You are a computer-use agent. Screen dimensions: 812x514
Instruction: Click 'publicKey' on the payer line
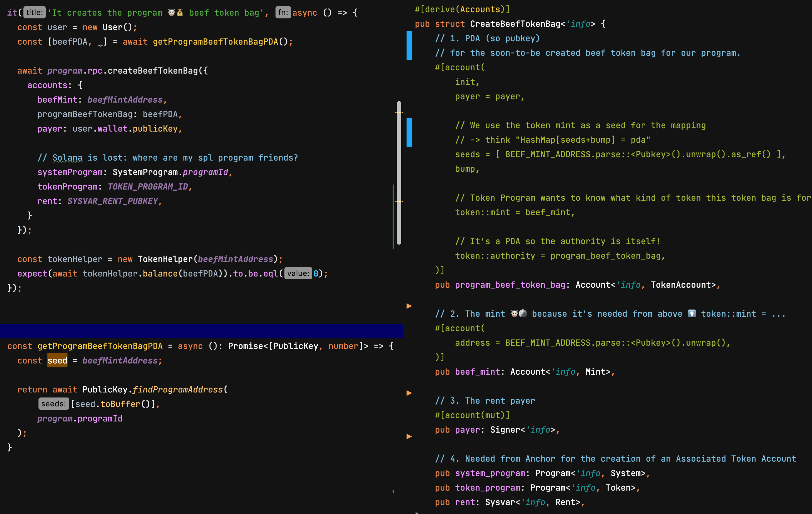(155, 129)
